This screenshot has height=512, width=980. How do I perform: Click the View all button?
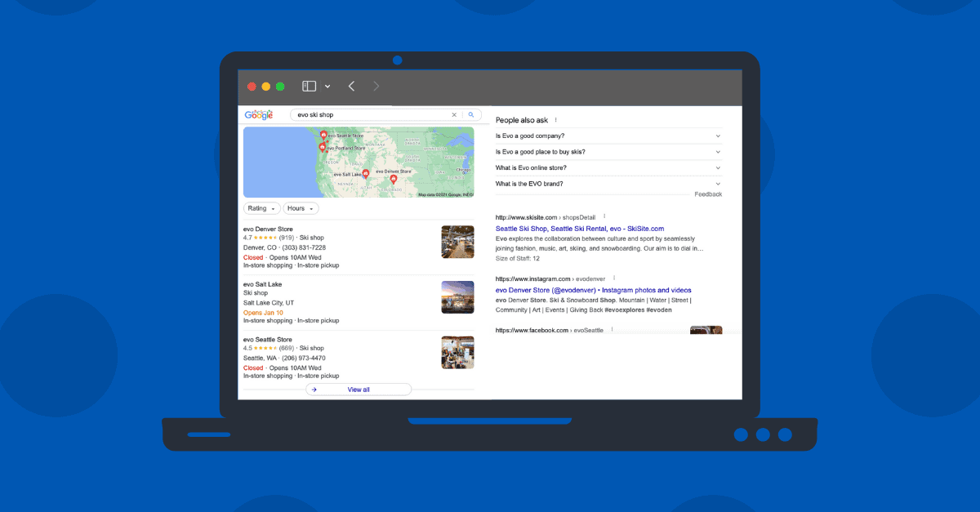(x=359, y=390)
